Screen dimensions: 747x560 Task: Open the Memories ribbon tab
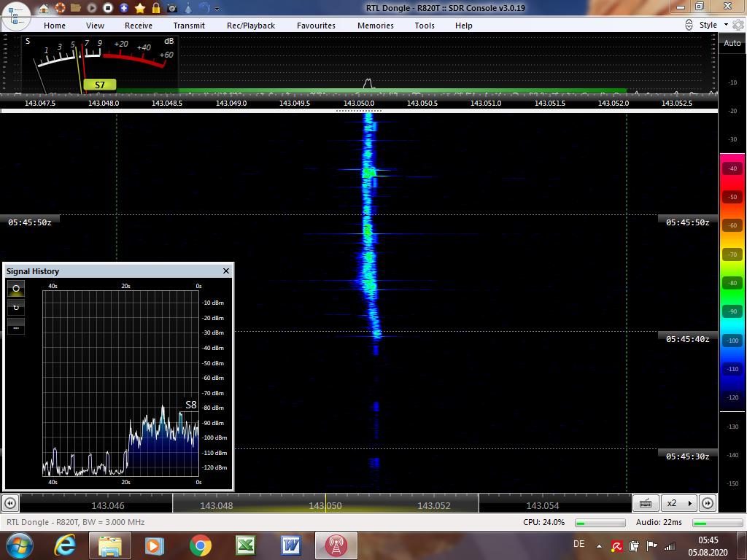[x=376, y=26]
